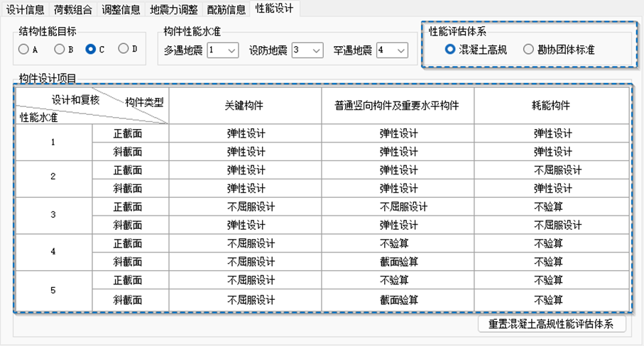644x346 pixels.
Task: Open 多遇地震 performance level dropdown
Action: 223,50
